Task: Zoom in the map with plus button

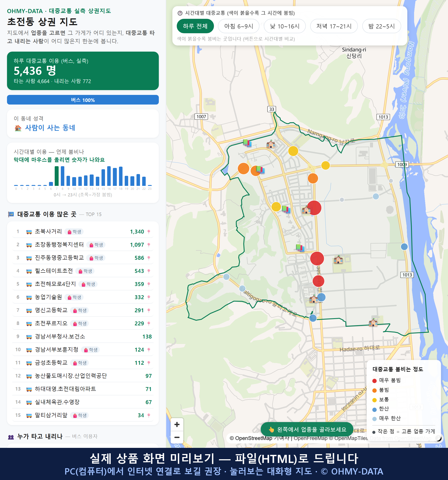Action: [177, 424]
